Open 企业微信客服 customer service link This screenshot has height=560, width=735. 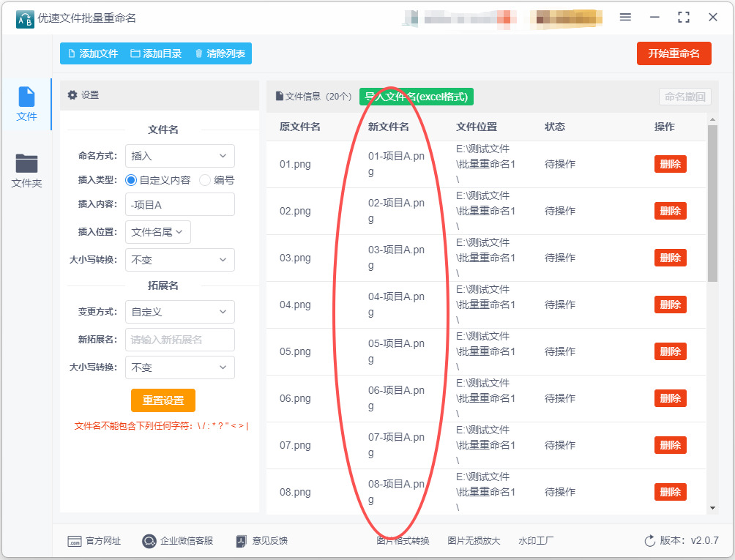point(187,541)
